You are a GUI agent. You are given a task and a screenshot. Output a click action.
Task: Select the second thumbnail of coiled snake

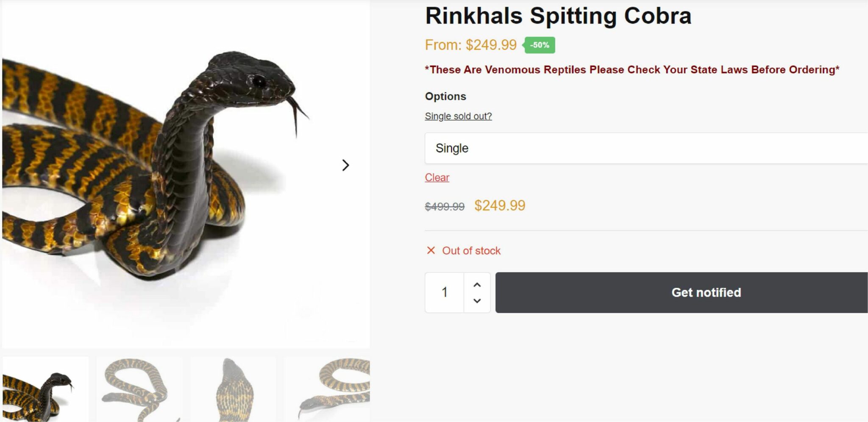point(139,389)
